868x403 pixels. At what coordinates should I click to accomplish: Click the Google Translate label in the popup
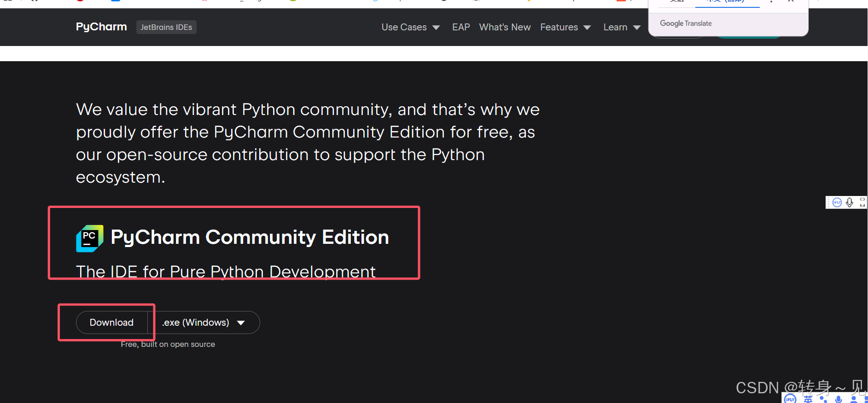pyautogui.click(x=686, y=23)
